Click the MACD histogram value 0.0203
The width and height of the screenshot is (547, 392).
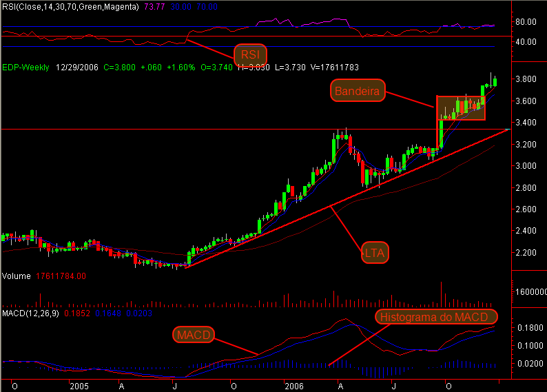click(139, 313)
